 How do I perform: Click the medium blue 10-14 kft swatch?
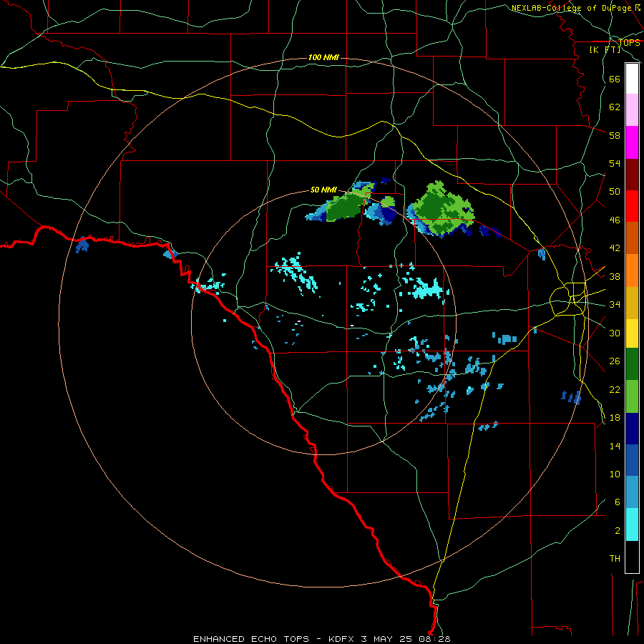(x=632, y=460)
